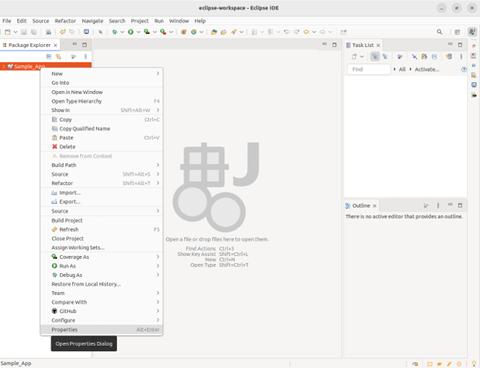Expand the Run As submenu arrow

(x=158, y=266)
